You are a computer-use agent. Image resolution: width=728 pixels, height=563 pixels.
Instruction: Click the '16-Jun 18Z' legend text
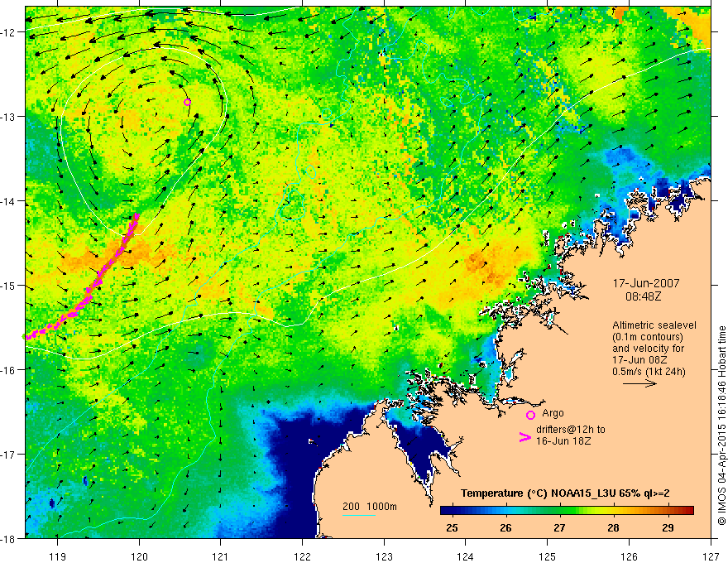point(563,440)
